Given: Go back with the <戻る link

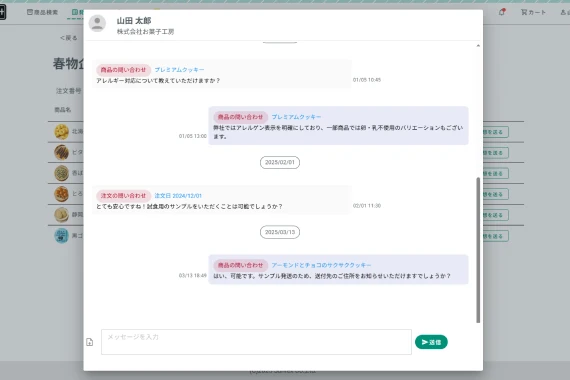Looking at the screenshot, I should click(68, 38).
